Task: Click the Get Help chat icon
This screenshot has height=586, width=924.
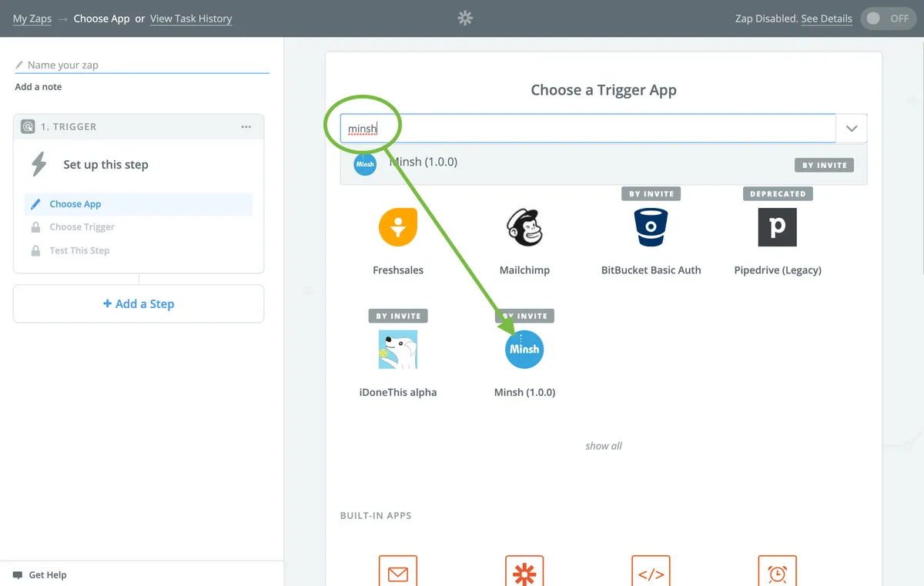Action: (x=18, y=575)
